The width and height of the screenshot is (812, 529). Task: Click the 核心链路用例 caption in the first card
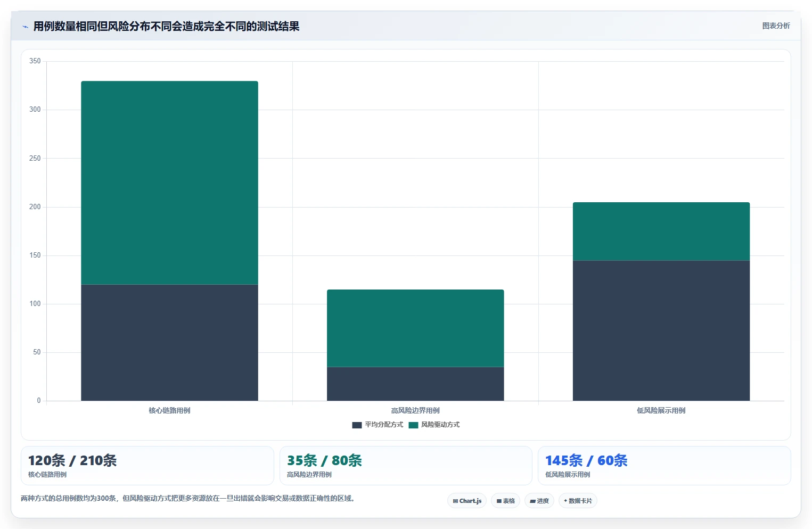[x=47, y=475]
